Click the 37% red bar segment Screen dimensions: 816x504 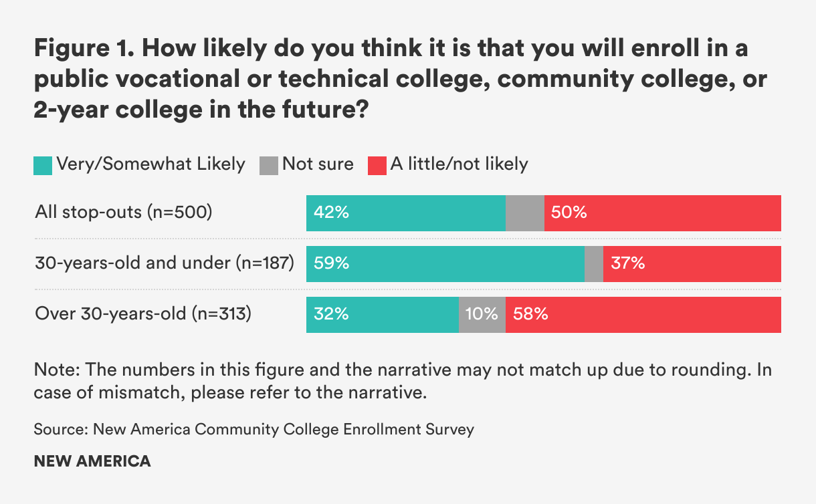[x=692, y=263]
